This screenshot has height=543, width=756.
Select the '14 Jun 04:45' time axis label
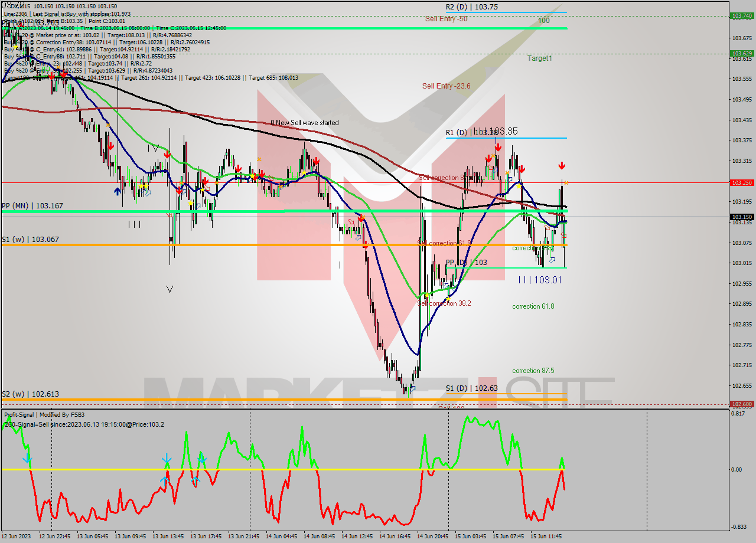coord(282,537)
